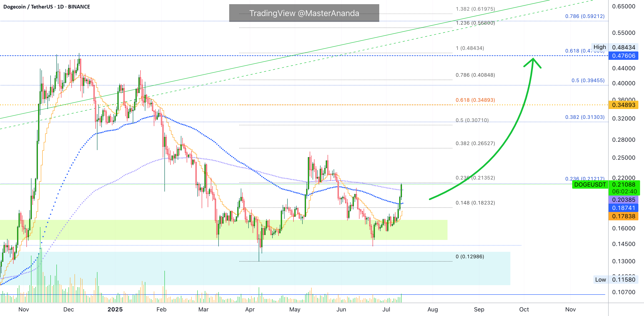Click the Dogecoin / TetherUS chart title

pos(46,7)
